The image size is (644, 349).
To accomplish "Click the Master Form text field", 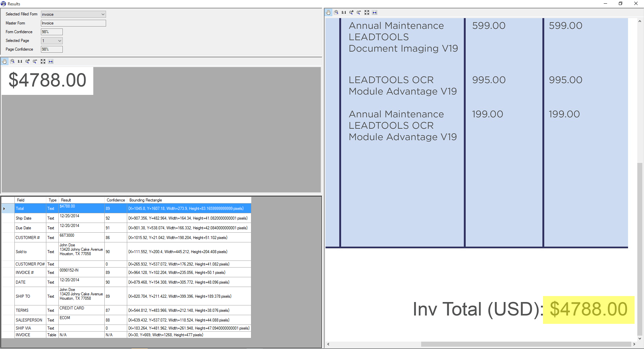I will pyautogui.click(x=73, y=23).
